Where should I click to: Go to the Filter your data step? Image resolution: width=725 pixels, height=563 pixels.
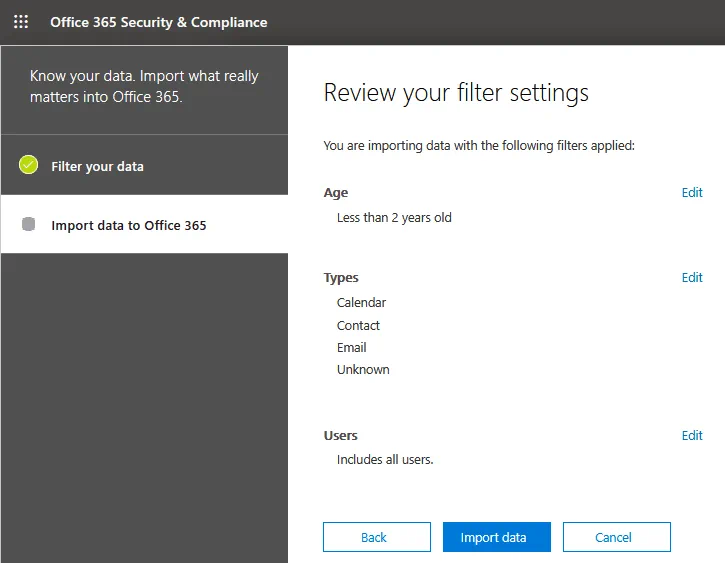point(97,166)
